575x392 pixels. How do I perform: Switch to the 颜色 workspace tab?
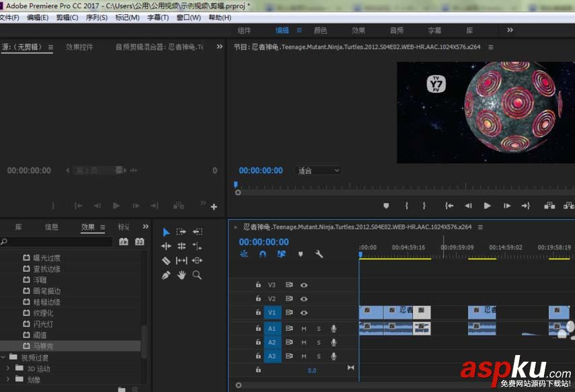point(320,30)
